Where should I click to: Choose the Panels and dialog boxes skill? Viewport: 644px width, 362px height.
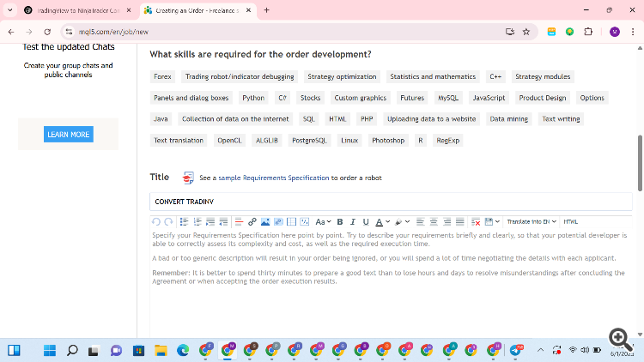[x=191, y=98]
